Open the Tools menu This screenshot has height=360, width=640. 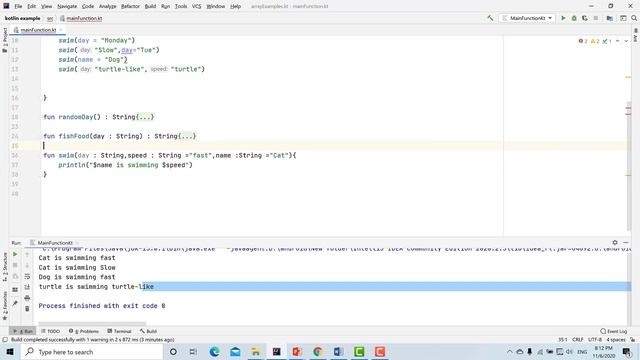(180, 6)
